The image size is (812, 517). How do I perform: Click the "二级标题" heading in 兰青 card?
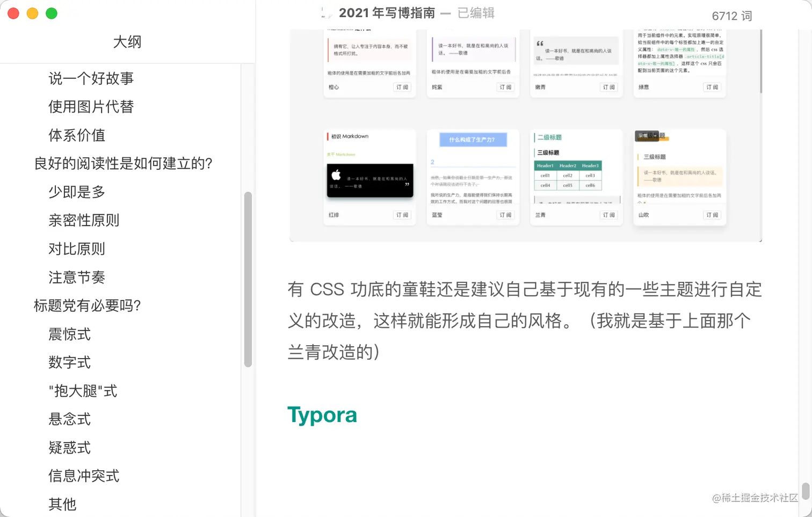[549, 137]
